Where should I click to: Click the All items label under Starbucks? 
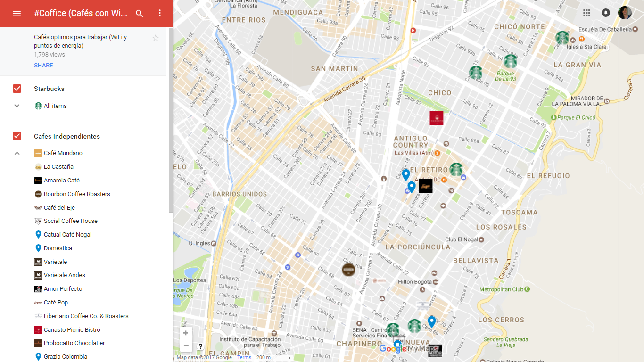point(55,106)
